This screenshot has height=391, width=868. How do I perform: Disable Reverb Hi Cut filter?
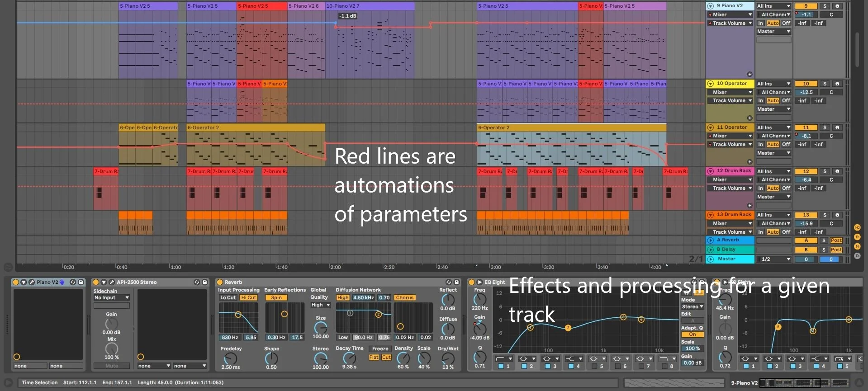pos(249,298)
